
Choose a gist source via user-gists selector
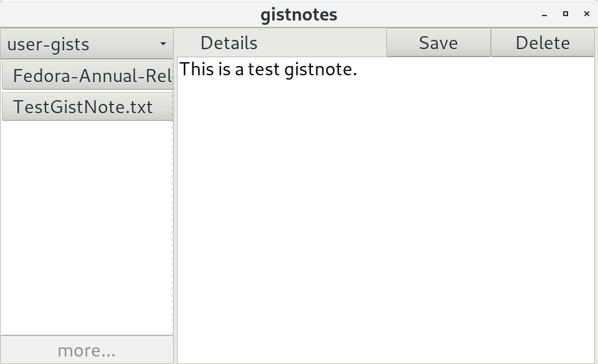point(87,44)
